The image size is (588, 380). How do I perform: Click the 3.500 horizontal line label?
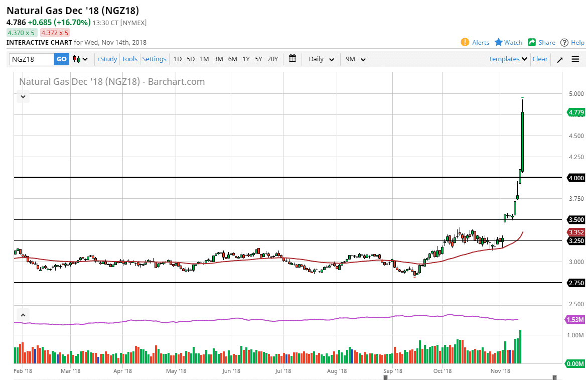pos(576,220)
